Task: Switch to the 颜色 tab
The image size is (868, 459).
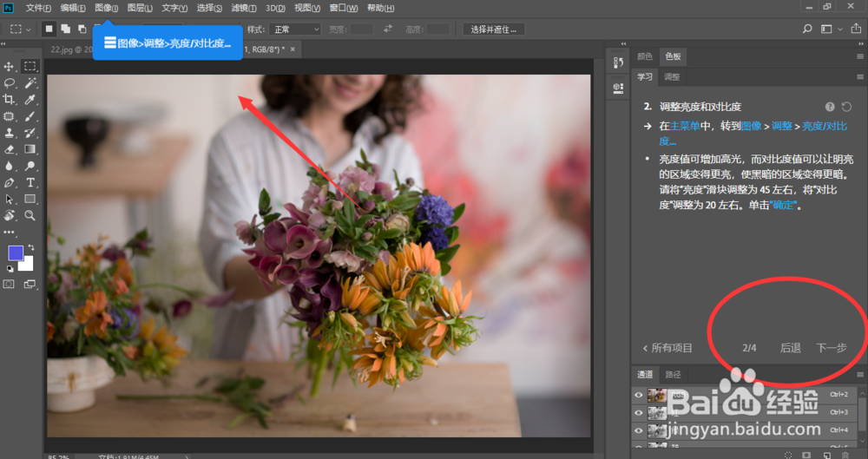Action: click(x=644, y=56)
